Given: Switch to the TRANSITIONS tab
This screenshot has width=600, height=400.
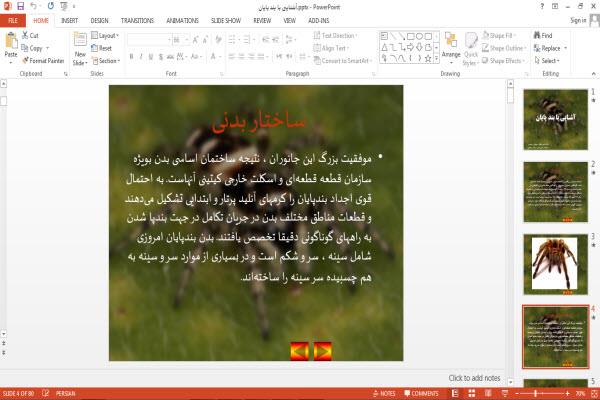Looking at the screenshot, I should (x=137, y=21).
